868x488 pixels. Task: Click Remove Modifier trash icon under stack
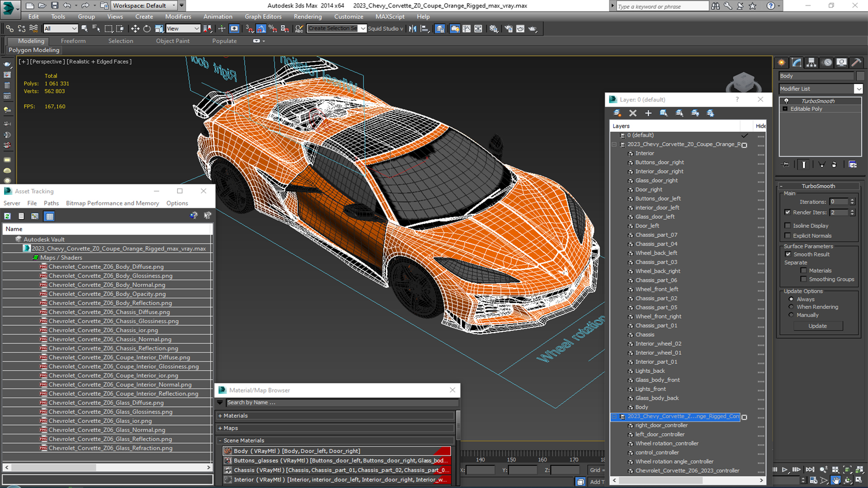834,164
